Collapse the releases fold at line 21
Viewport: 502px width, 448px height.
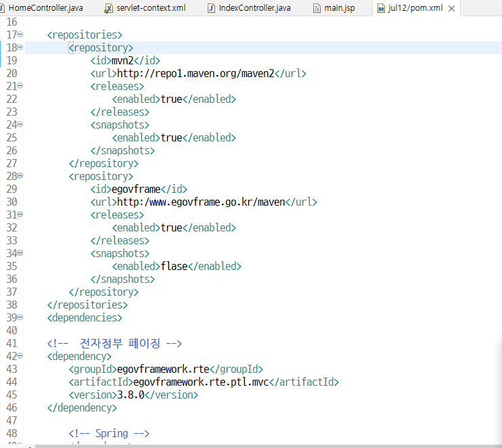tap(20, 85)
